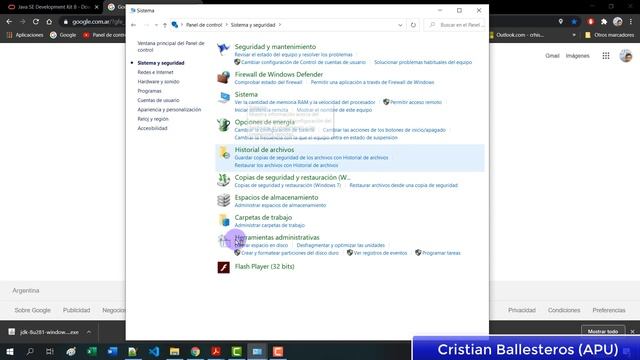
Task: Open File Explorer from the taskbar
Action: pyautogui.click(x=175, y=351)
